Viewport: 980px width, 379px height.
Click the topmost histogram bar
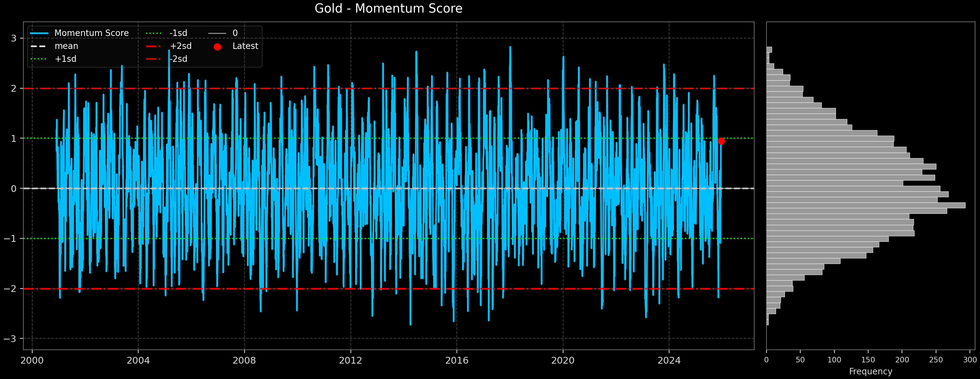pyautogui.click(x=769, y=50)
